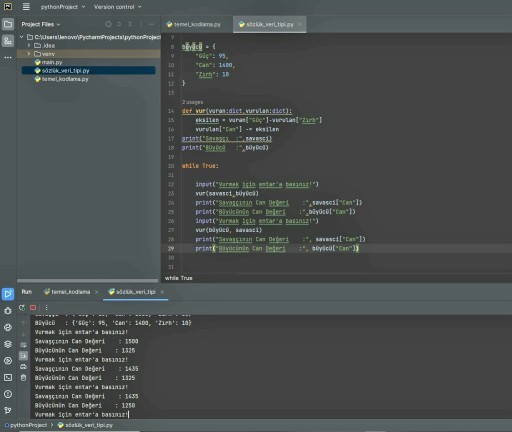Viewport: 512px width, 432px height.
Task: Select main.py in the project tree
Action: coord(48,62)
